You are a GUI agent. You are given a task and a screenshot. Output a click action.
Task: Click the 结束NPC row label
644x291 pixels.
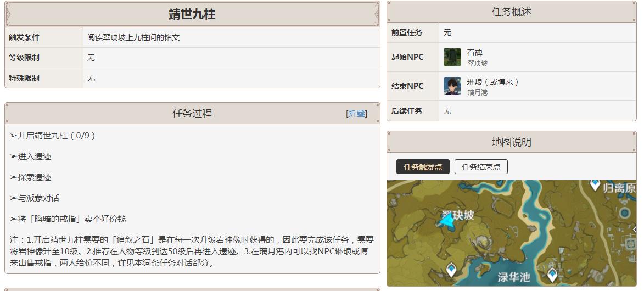click(407, 86)
